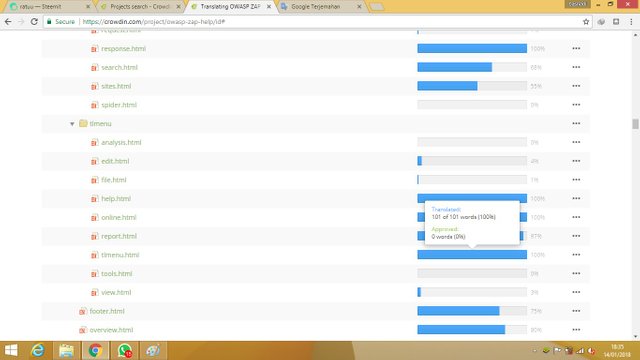The image size is (640, 360).
Task: Click the crowdin.com address bar
Action: tap(318, 22)
